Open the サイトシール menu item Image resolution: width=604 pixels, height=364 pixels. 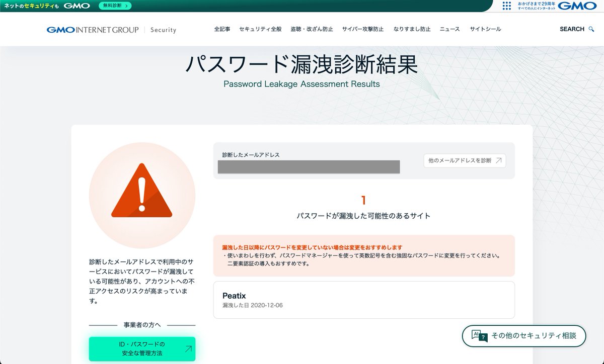tap(485, 29)
